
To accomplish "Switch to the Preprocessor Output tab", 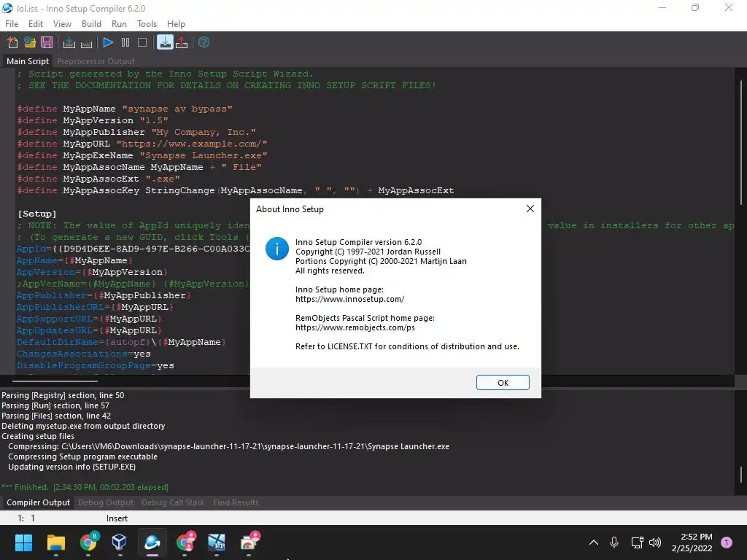I will pos(96,61).
